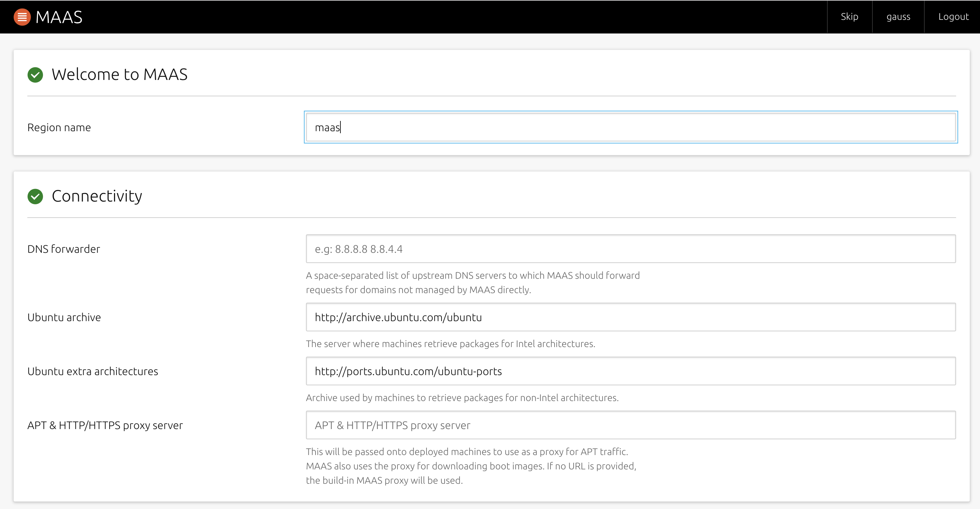Image resolution: width=980 pixels, height=509 pixels.
Task: Skip the setup wizard
Action: [x=849, y=17]
